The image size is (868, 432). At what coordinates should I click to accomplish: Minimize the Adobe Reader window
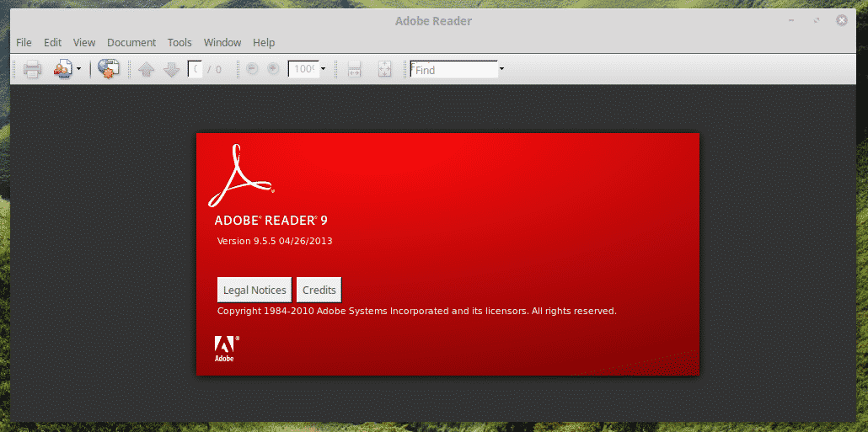[x=791, y=21]
